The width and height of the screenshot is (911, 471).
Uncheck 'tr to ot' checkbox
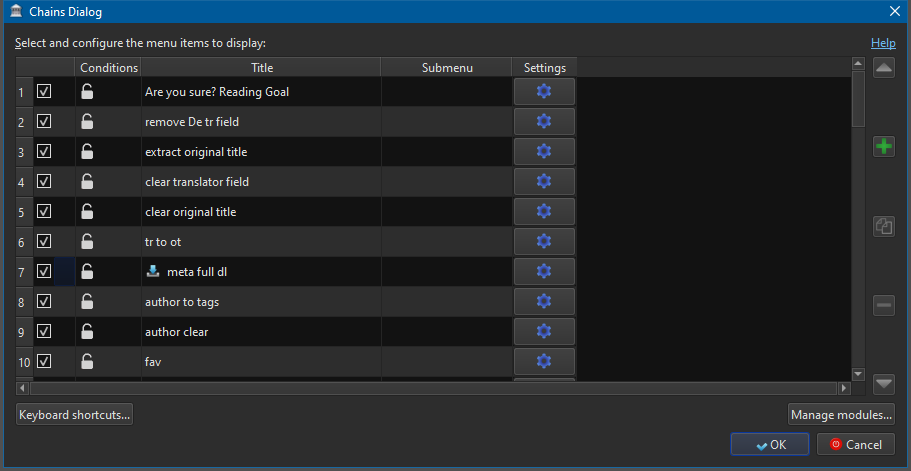click(x=44, y=242)
